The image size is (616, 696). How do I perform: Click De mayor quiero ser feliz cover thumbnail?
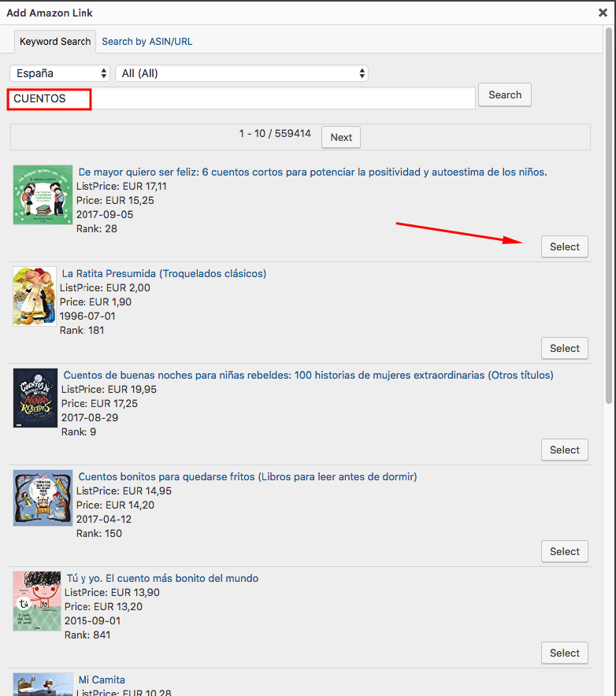[43, 194]
